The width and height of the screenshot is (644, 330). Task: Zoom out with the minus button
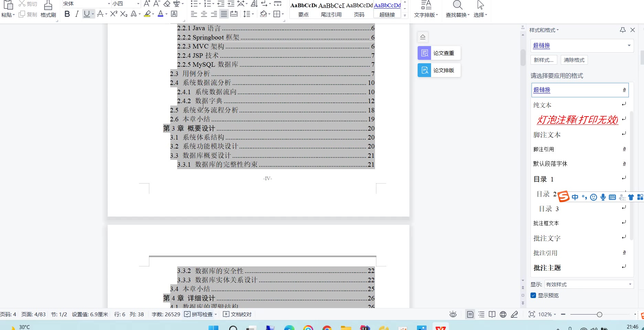(563, 314)
